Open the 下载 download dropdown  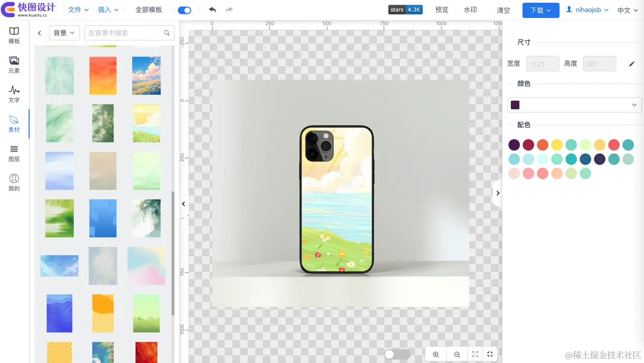[541, 10]
